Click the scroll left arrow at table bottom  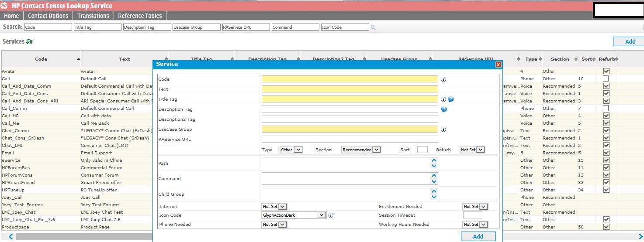(x=10, y=237)
